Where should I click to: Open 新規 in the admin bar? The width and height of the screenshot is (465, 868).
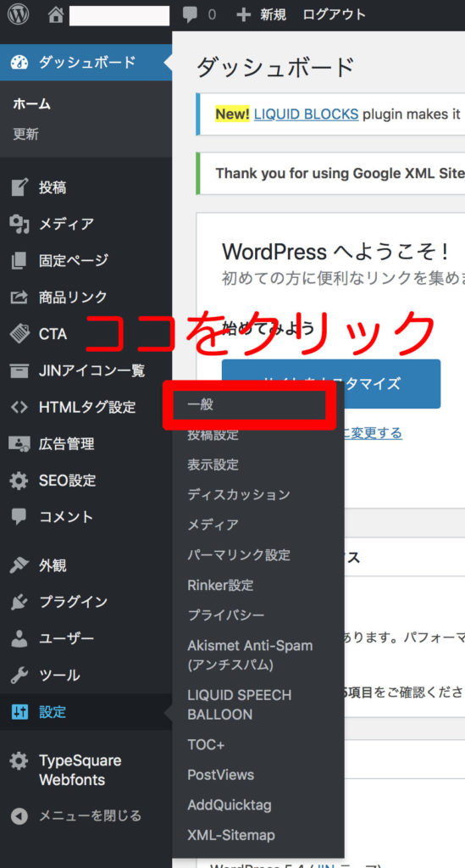point(273,15)
